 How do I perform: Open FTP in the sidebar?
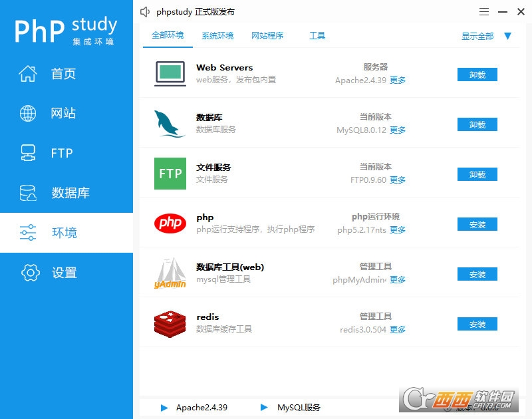62,154
